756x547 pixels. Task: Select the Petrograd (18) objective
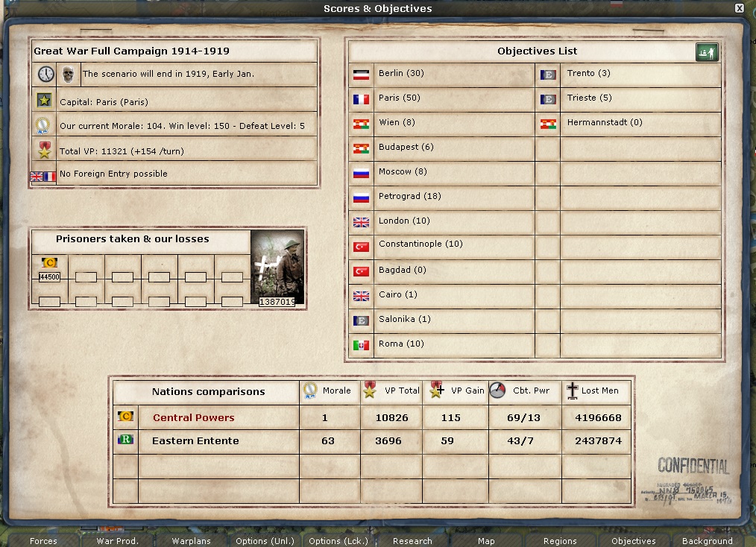(x=409, y=197)
